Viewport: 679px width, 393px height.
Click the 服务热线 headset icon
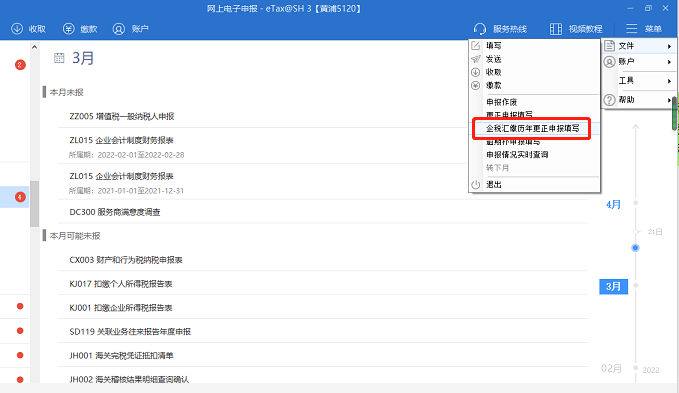click(x=480, y=29)
